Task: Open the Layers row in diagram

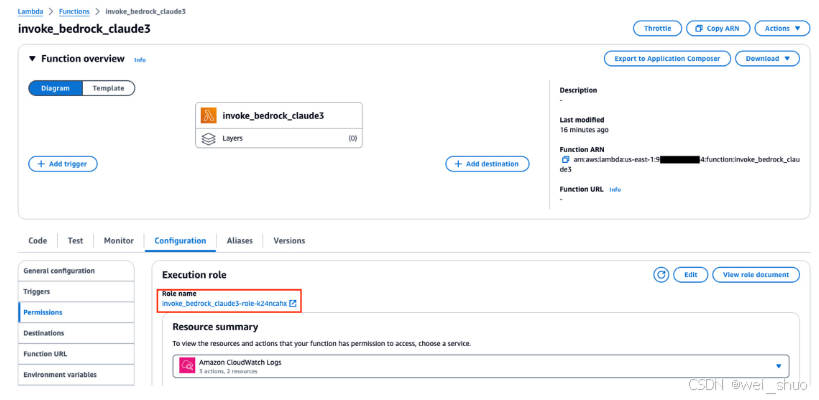Action: [279, 139]
